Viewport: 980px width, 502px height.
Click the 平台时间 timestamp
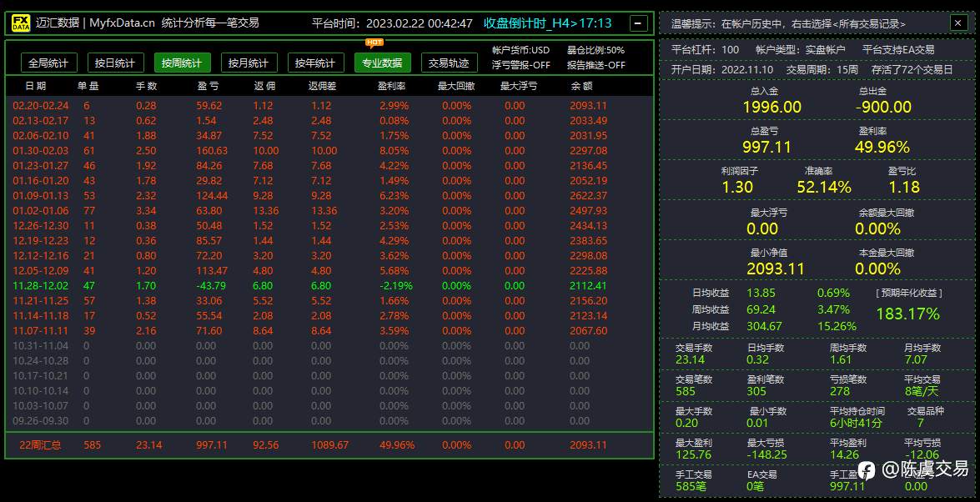coord(393,23)
